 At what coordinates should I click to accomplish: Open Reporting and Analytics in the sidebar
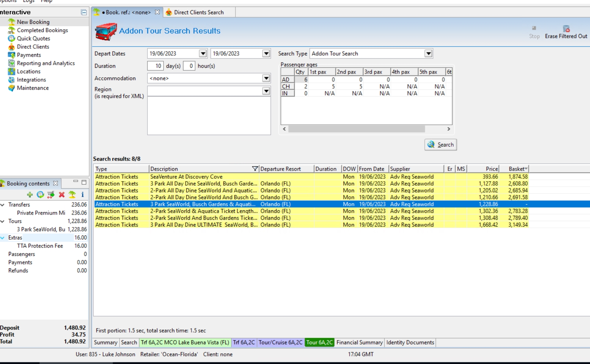click(x=45, y=63)
